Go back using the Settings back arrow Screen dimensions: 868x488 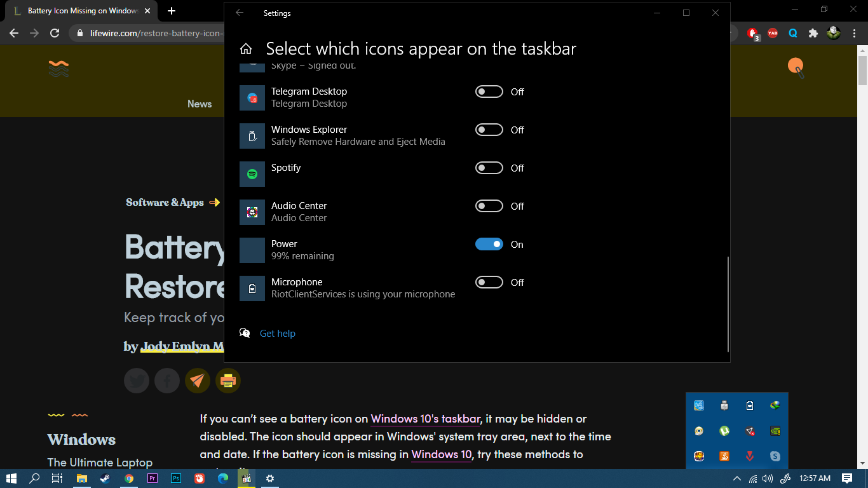(x=240, y=13)
